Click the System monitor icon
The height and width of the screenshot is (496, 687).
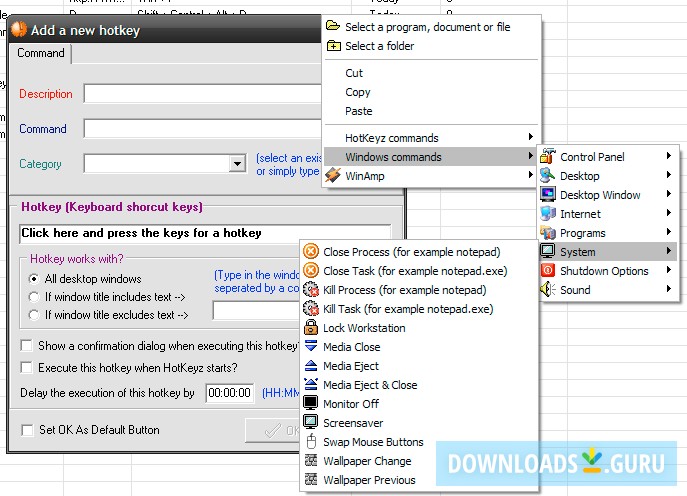click(548, 251)
